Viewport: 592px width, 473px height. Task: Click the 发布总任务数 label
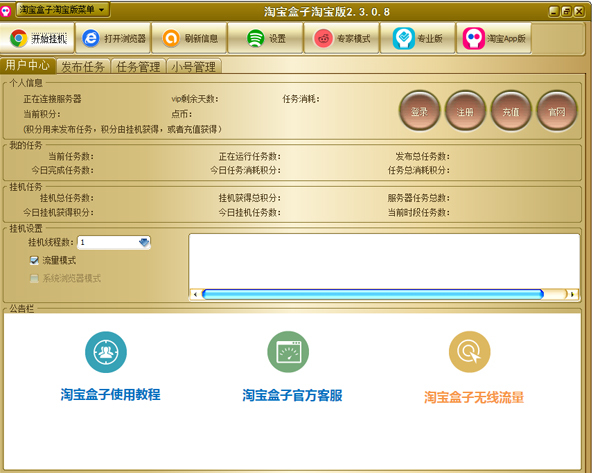tap(422, 156)
